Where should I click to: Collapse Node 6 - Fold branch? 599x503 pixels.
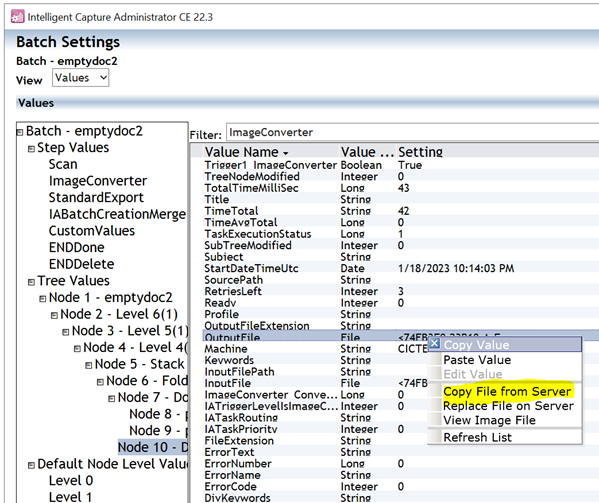click(x=100, y=382)
